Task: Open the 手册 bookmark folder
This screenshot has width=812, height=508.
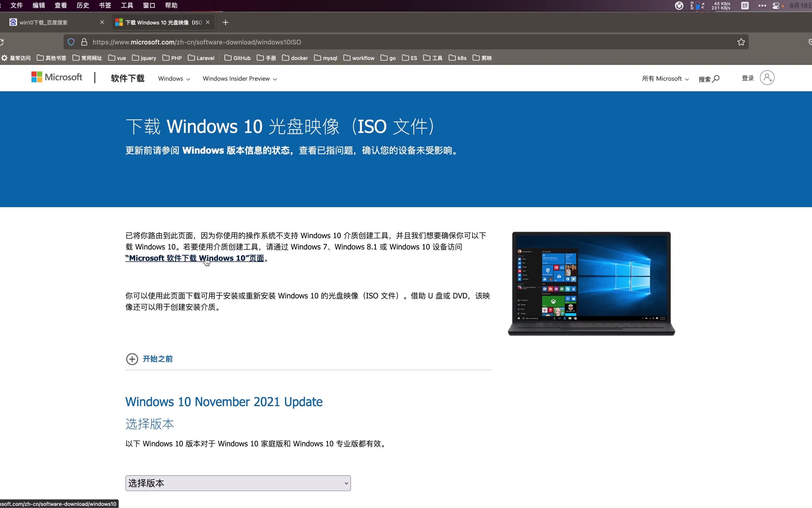Action: pyautogui.click(x=267, y=58)
